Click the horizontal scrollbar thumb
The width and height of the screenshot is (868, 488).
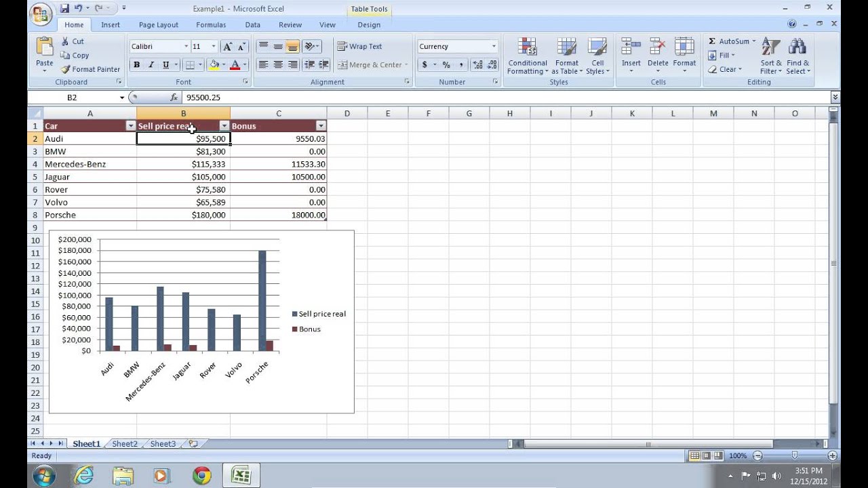(648, 445)
